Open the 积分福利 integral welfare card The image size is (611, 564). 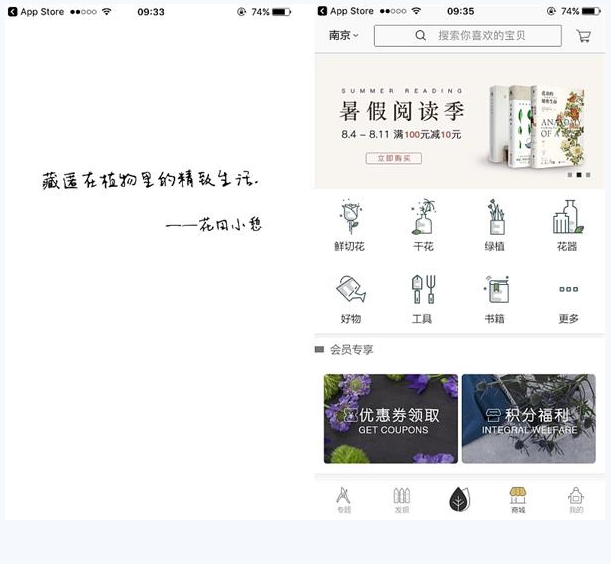[528, 419]
